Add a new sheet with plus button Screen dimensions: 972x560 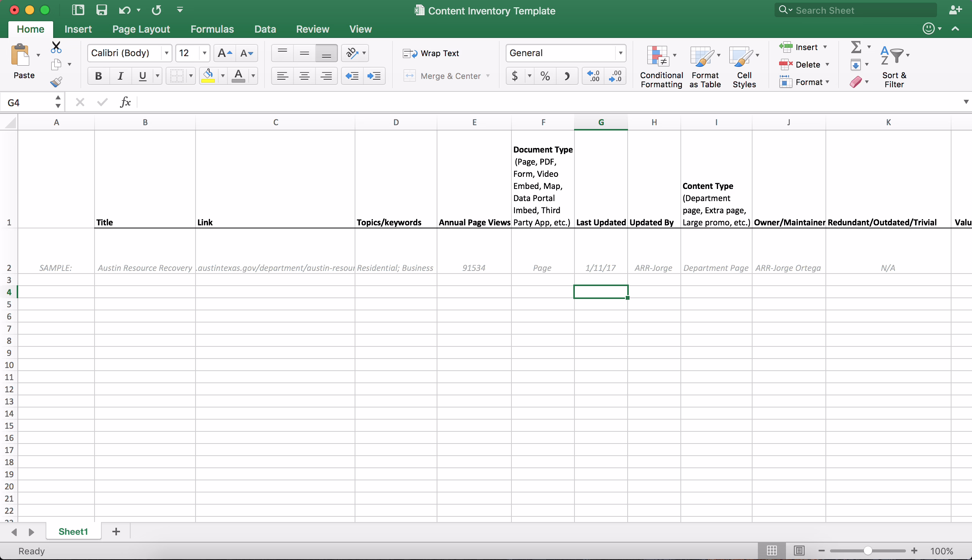click(116, 532)
